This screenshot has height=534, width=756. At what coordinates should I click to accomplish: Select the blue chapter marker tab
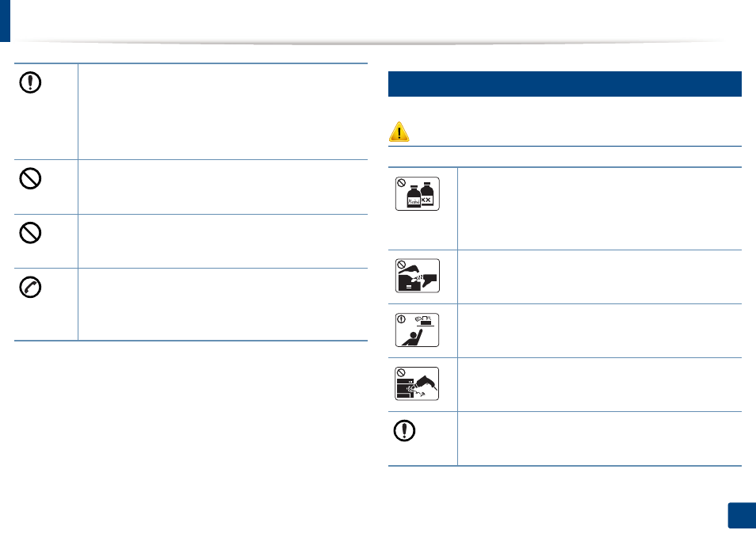pos(5,21)
